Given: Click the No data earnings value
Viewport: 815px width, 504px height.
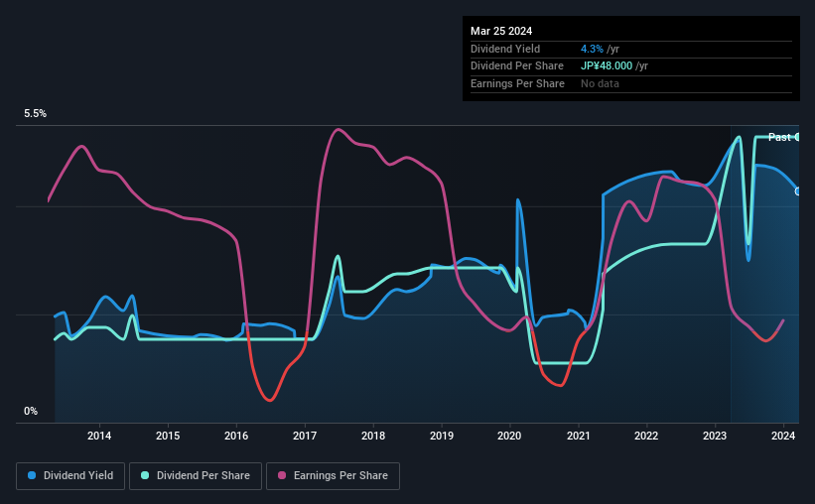Looking at the screenshot, I should (x=600, y=83).
